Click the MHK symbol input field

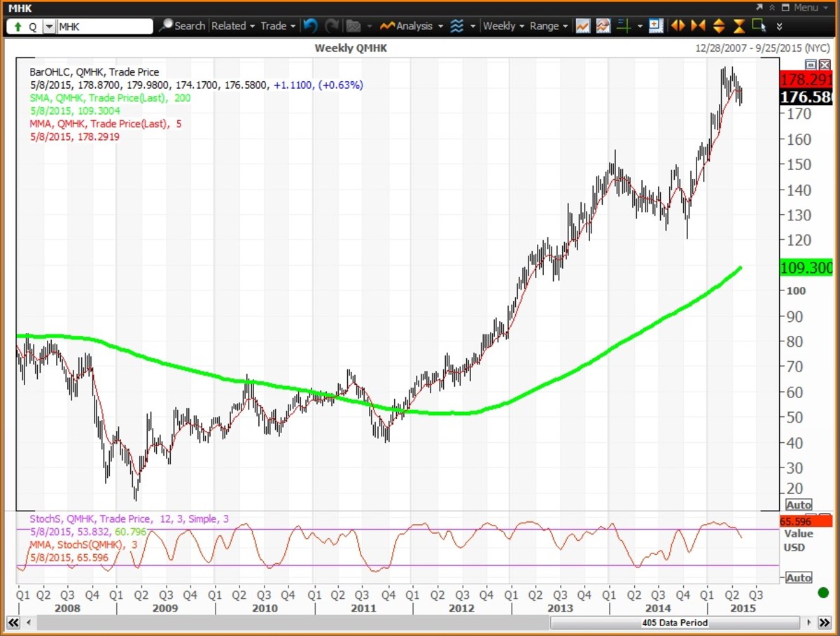coord(104,27)
